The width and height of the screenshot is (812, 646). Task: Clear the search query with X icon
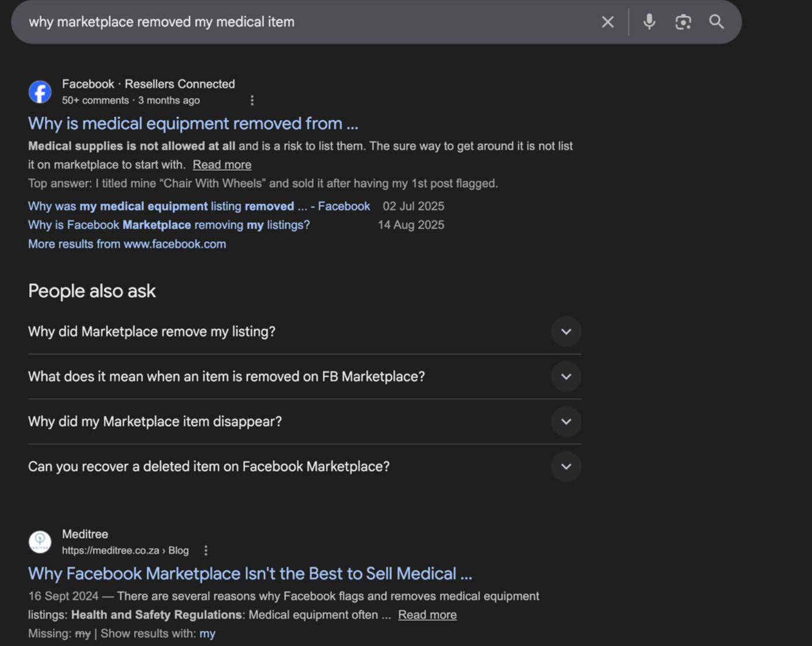click(x=607, y=22)
